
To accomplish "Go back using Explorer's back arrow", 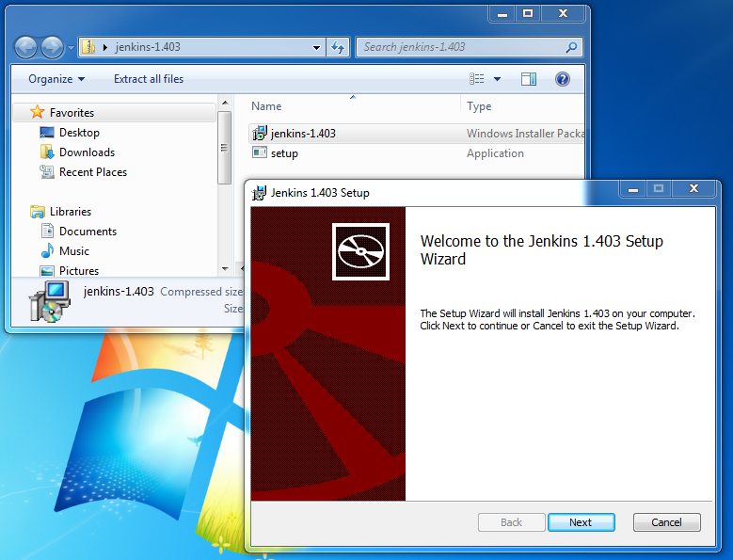I will pos(25,47).
